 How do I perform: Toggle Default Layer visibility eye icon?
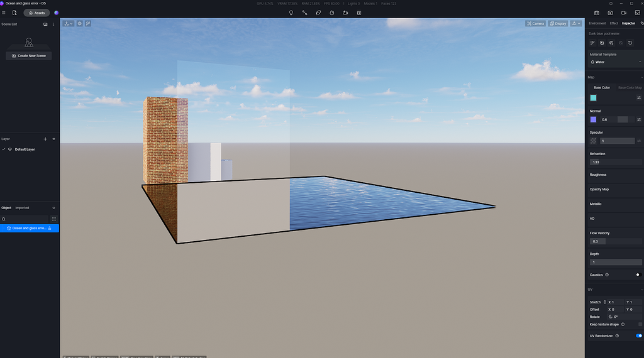(10, 149)
